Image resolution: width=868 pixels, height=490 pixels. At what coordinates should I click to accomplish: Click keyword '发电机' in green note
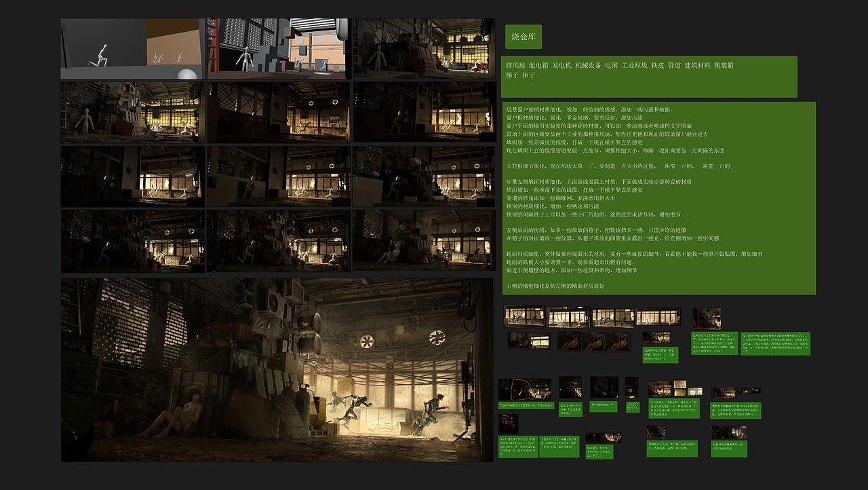pyautogui.click(x=562, y=66)
